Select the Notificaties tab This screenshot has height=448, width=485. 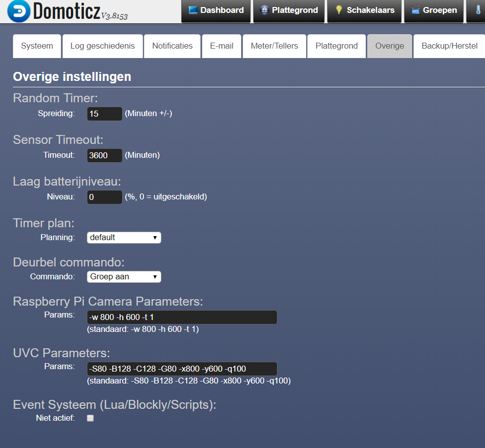(x=172, y=46)
